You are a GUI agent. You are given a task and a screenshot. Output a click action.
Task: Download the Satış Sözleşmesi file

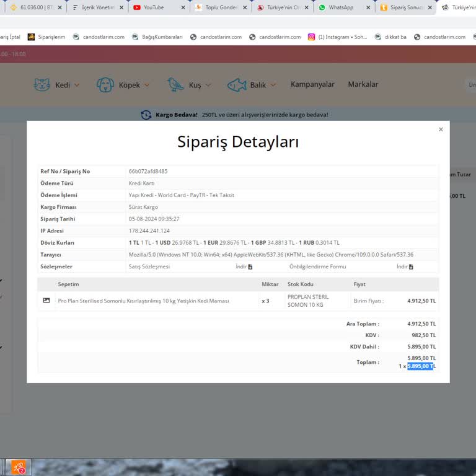point(244,267)
